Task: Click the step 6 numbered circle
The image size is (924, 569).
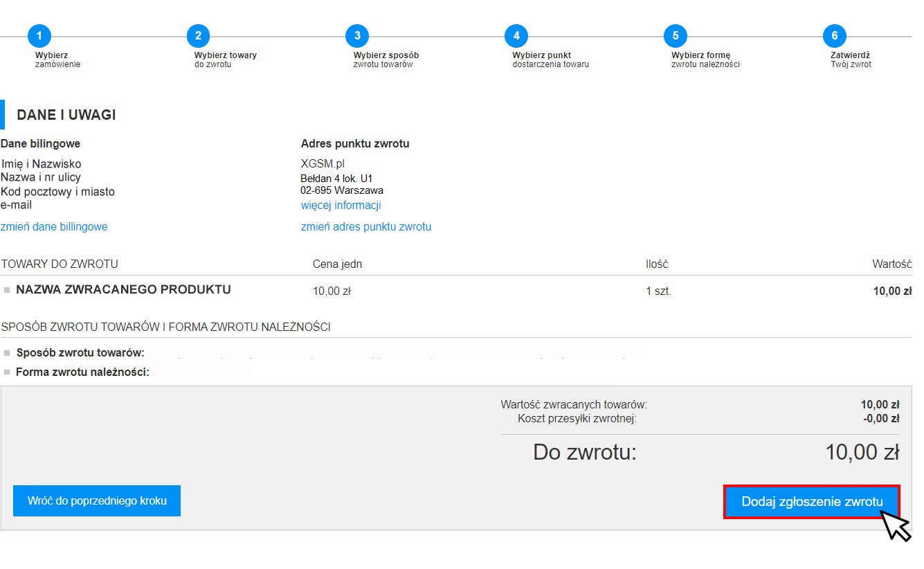Action: pos(834,36)
